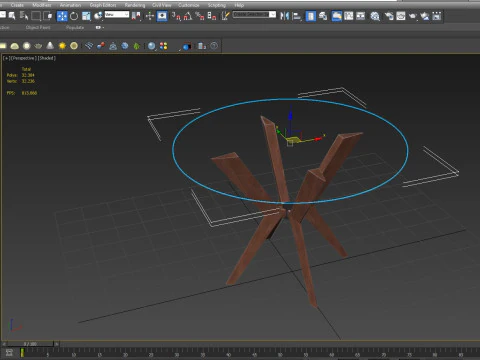
Task: Toggle Window/Crossing selection mode
Action: [48, 16]
